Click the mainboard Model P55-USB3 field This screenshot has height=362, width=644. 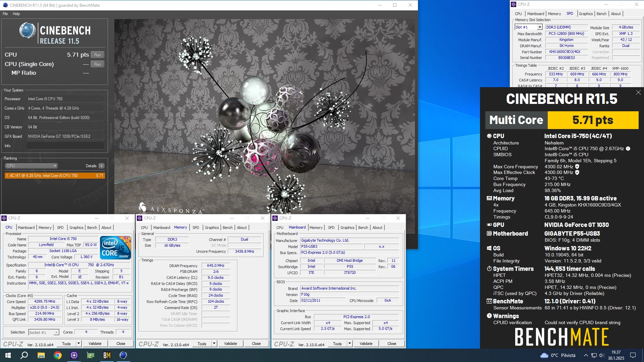332,246
